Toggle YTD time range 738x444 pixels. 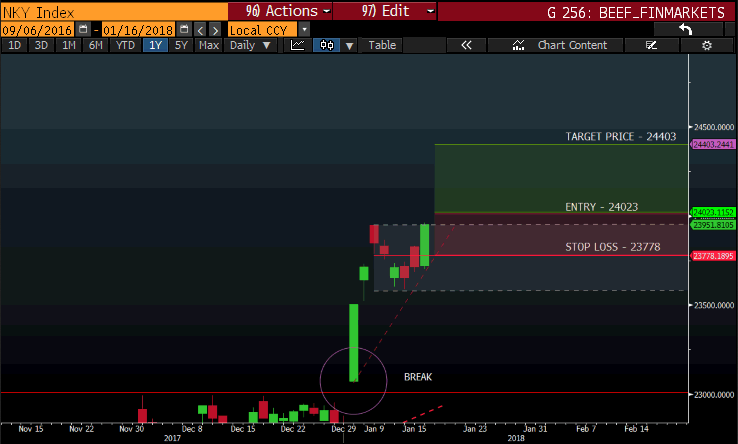(x=125, y=45)
